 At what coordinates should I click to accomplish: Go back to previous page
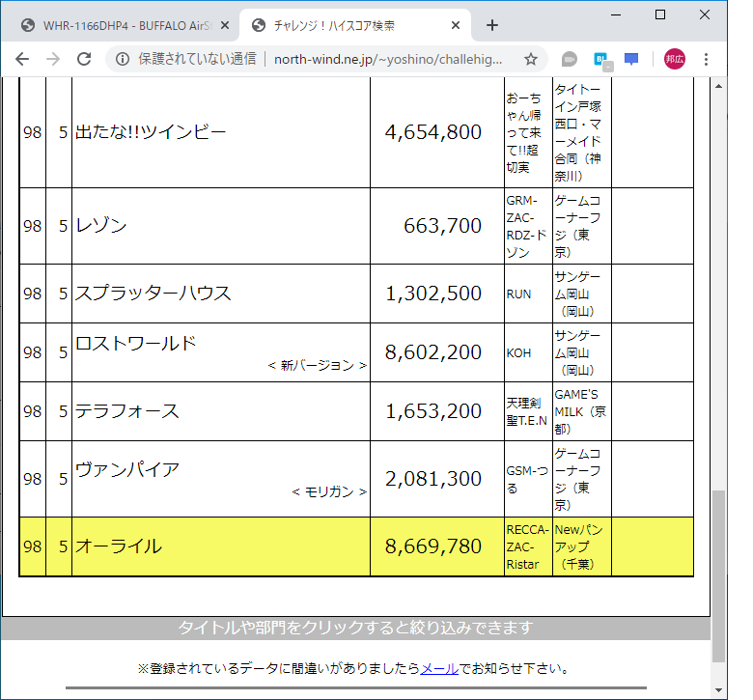click(x=22, y=59)
